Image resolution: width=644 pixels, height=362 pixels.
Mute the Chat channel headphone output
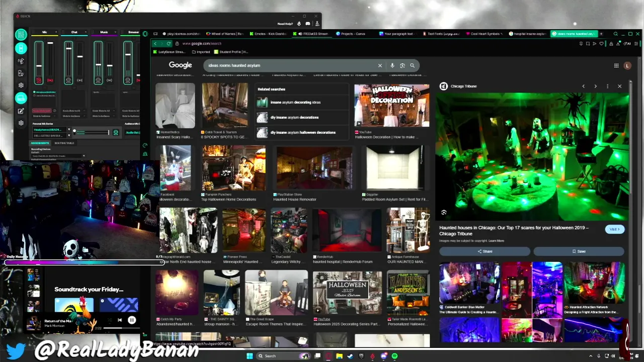(68, 80)
